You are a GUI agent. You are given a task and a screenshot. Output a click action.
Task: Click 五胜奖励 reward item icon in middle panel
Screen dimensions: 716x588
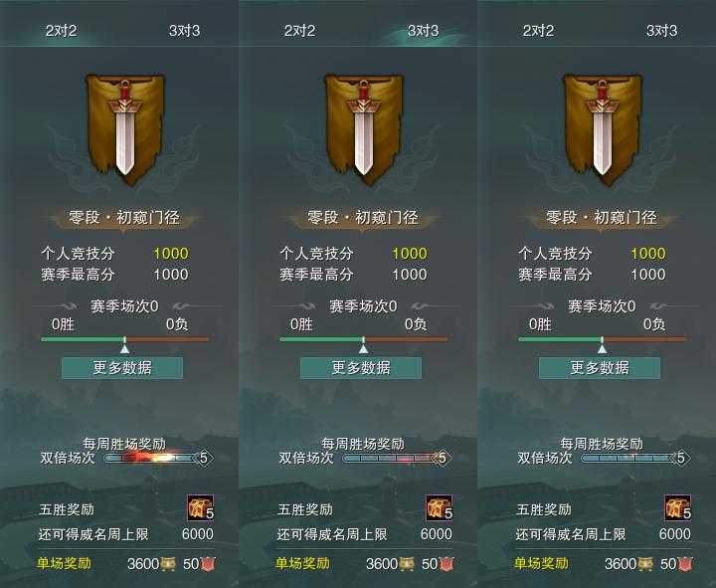pyautogui.click(x=440, y=508)
